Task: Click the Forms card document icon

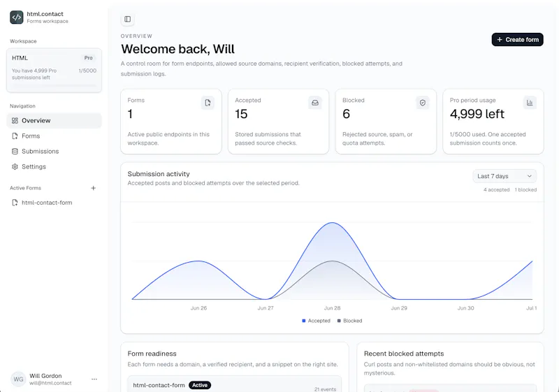Action: [208, 103]
